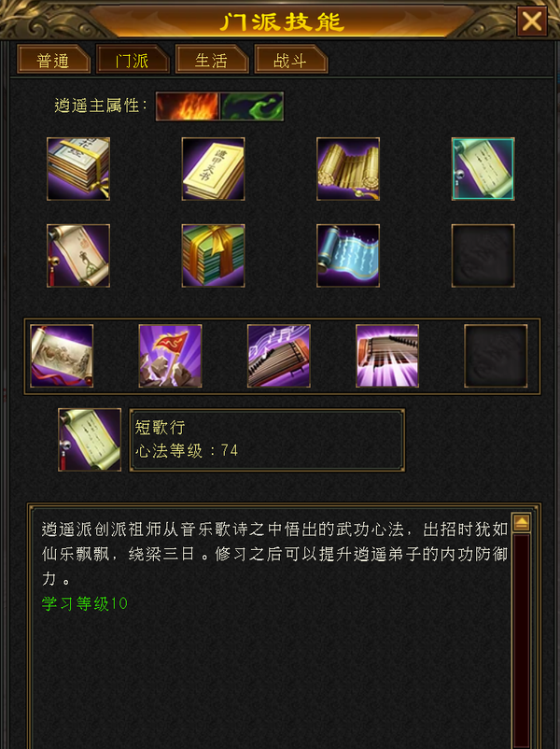Click the painted scroll with red tassel icon

click(x=78, y=256)
